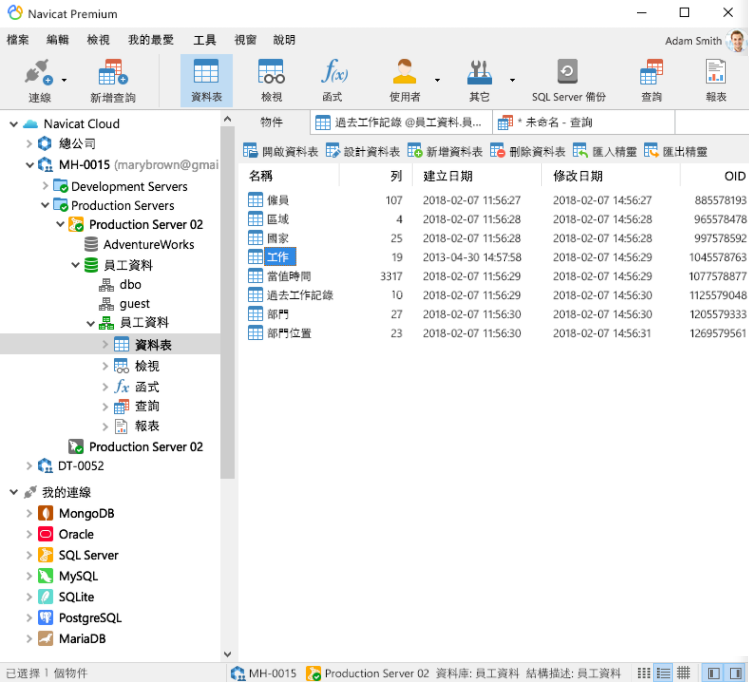
Task: Open the 檔案 (File) menu
Action: (x=18, y=40)
